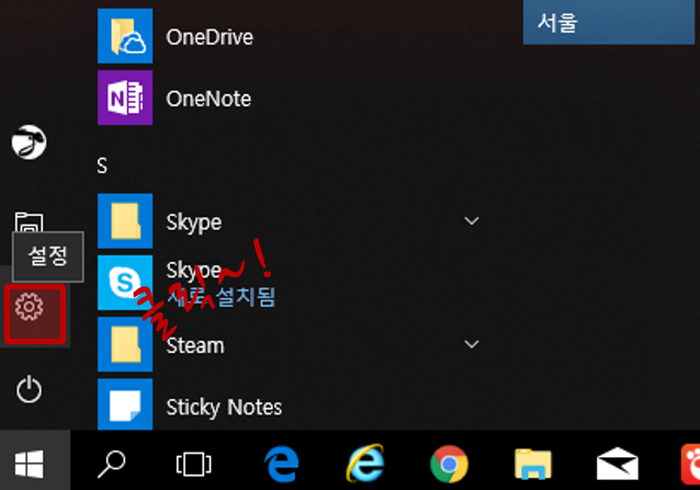This screenshot has width=700, height=490.
Task: Open taskbar search magnifier
Action: (112, 464)
